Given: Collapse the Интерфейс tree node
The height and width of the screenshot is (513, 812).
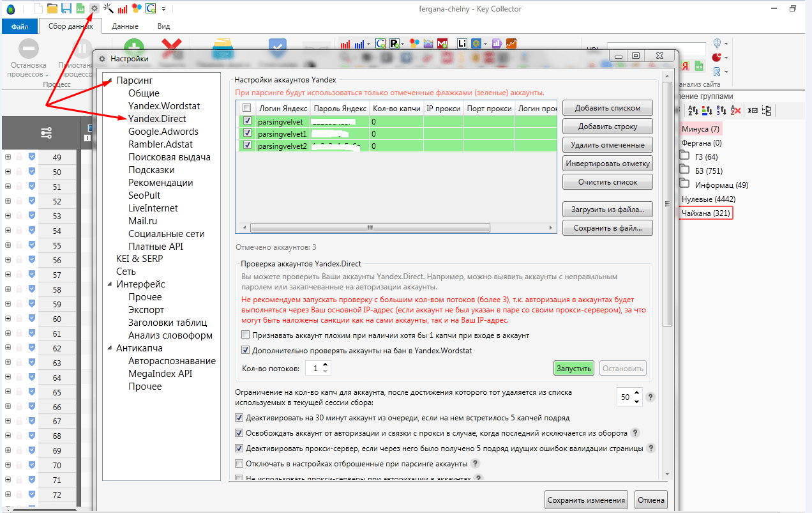Looking at the screenshot, I should click(109, 284).
